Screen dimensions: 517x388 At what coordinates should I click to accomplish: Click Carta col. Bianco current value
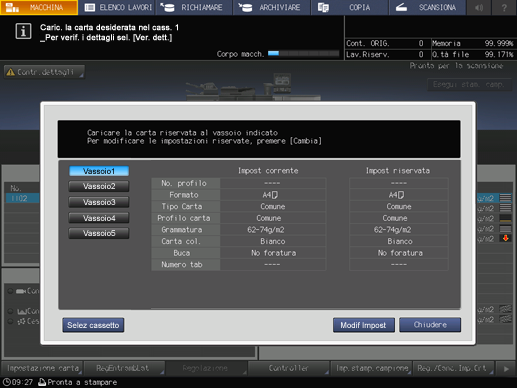(273, 241)
